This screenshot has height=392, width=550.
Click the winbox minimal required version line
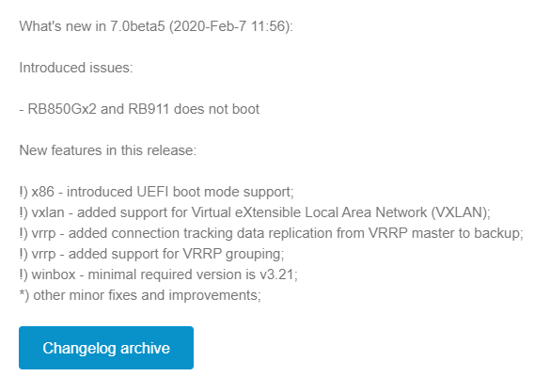[x=158, y=274]
